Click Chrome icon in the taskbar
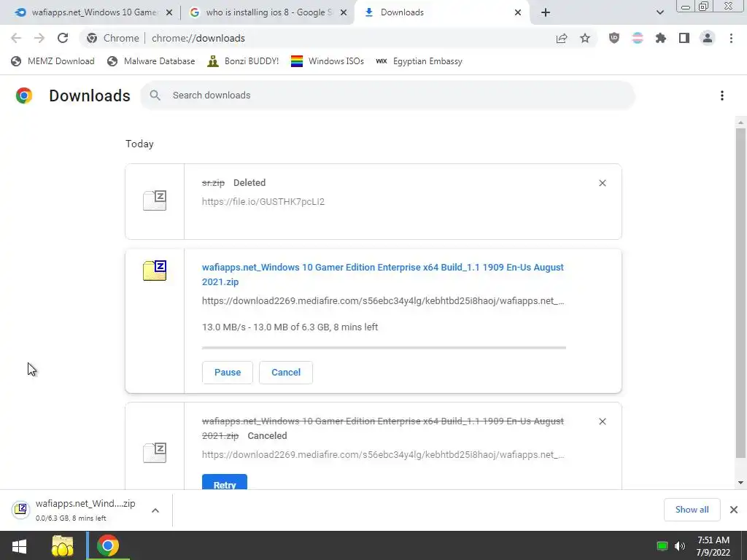 [108, 545]
